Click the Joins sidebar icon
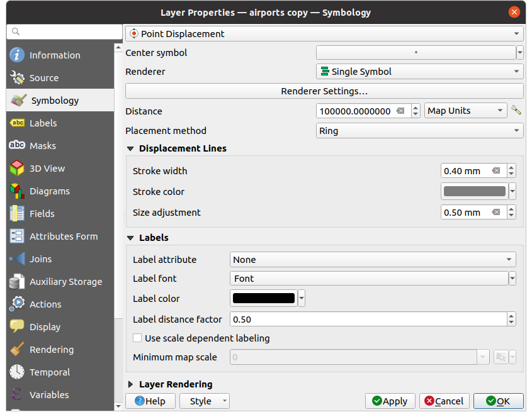This screenshot has width=532, height=417. (x=18, y=259)
